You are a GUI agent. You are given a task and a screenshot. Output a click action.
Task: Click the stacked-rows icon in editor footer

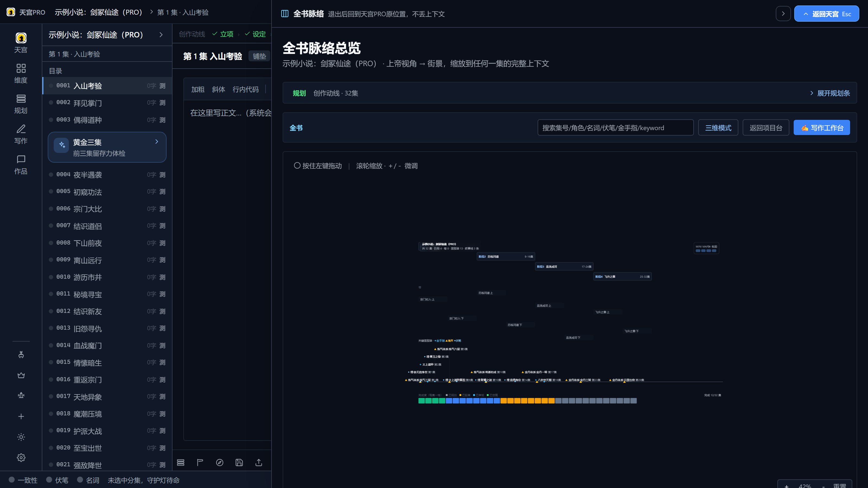point(181,463)
